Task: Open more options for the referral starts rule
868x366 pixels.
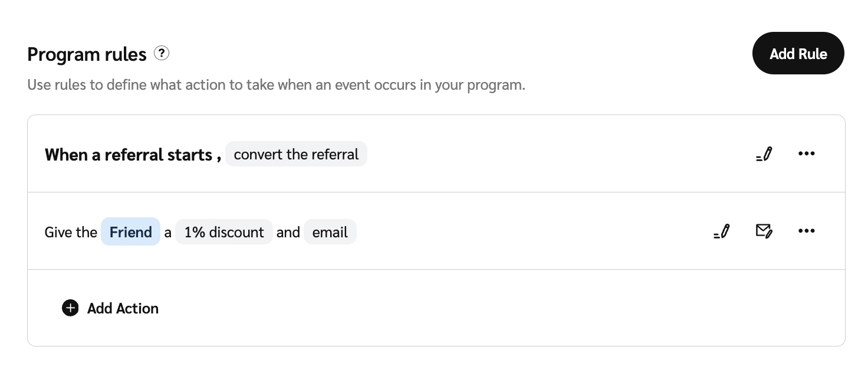Action: coord(806,154)
